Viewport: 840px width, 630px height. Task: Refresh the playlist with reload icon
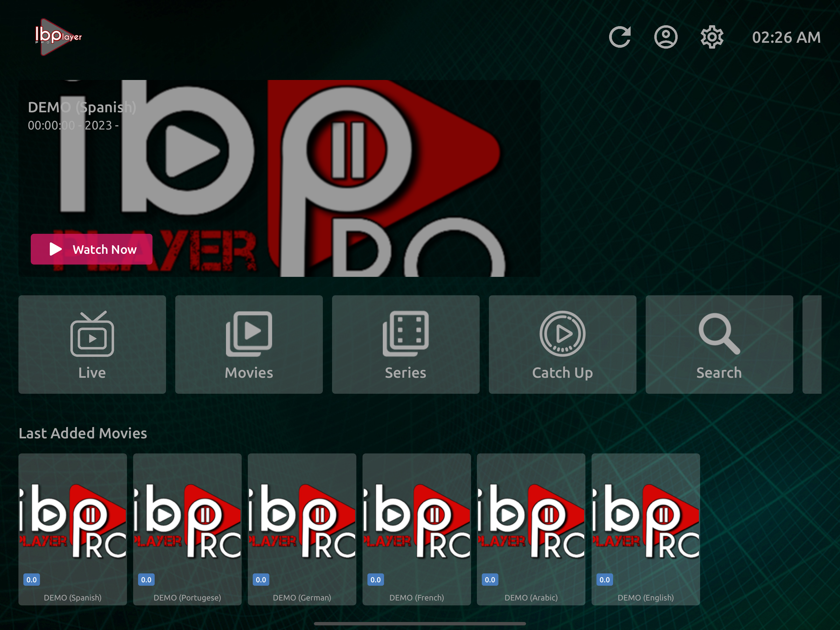[x=620, y=37]
